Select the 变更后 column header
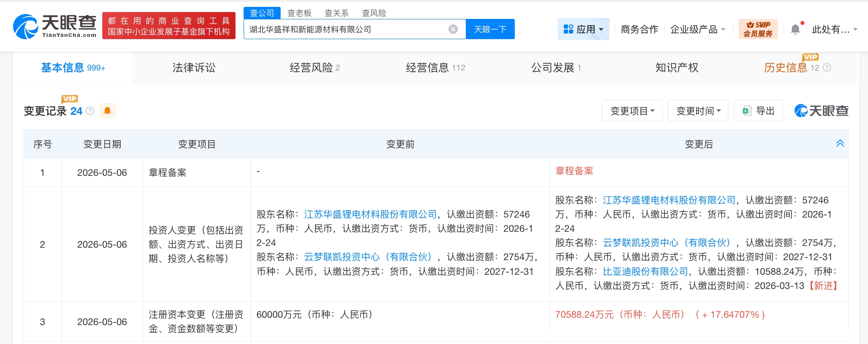Viewport: 868px width, 344px height. click(x=699, y=144)
